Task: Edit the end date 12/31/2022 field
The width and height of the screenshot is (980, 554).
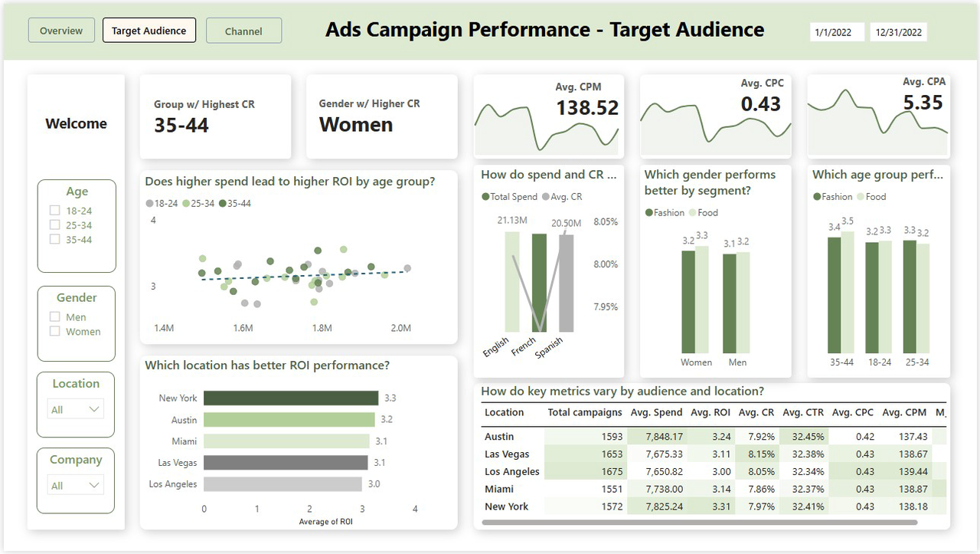Action: 900,32
